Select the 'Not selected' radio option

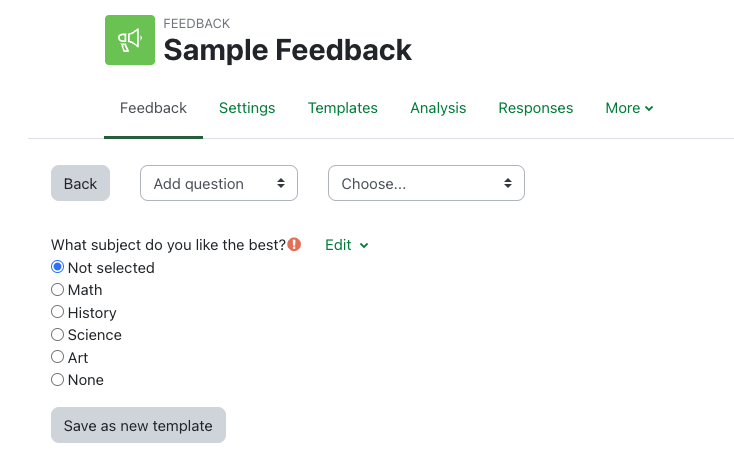[x=58, y=267]
